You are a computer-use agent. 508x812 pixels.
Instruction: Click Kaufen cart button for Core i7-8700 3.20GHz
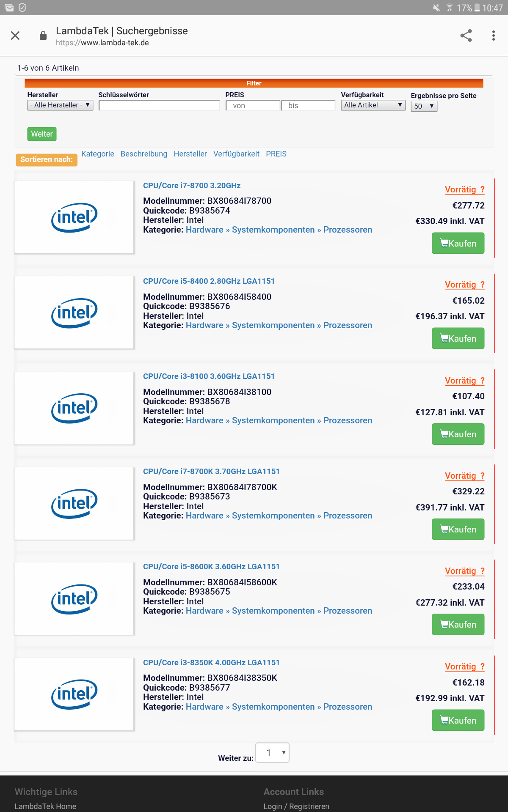point(458,243)
